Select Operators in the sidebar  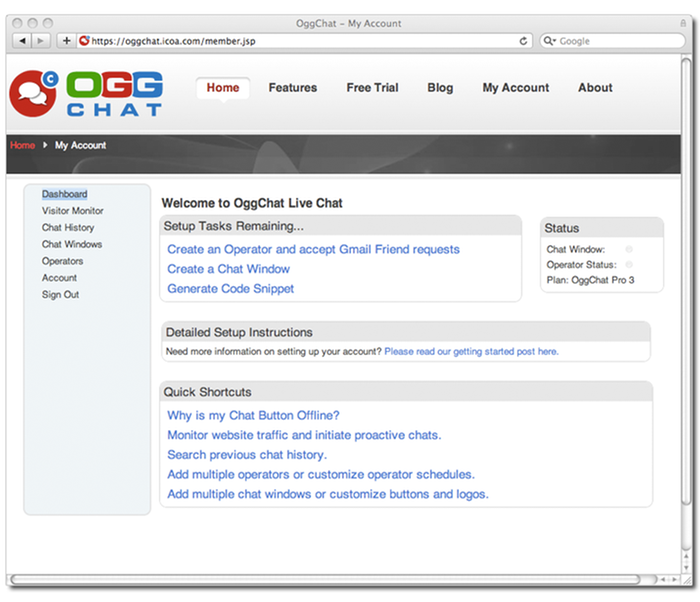[x=62, y=261]
